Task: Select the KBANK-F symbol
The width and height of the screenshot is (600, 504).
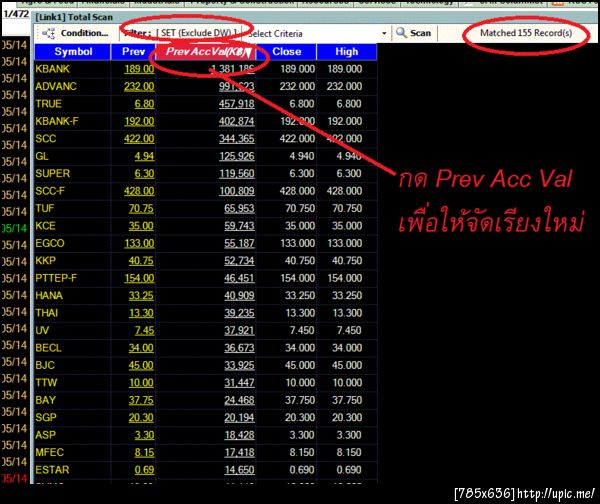Action: click(x=57, y=121)
